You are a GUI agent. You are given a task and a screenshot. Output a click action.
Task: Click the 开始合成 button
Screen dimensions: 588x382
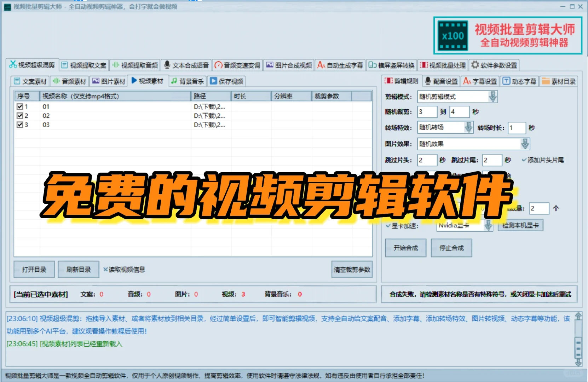click(405, 248)
